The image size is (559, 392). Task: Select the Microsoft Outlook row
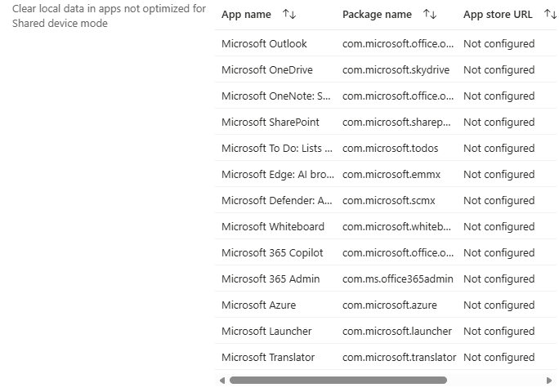point(264,44)
